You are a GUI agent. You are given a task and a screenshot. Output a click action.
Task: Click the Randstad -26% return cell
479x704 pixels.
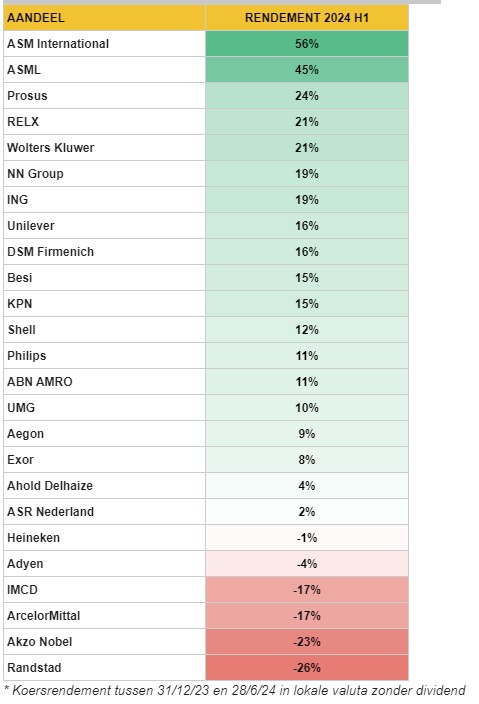pyautogui.click(x=307, y=668)
